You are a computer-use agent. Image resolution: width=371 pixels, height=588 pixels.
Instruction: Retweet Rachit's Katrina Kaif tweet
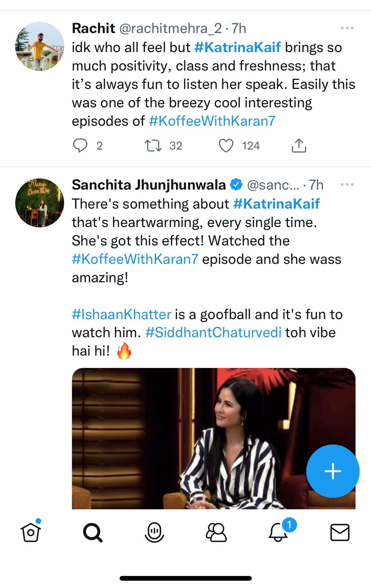153,146
